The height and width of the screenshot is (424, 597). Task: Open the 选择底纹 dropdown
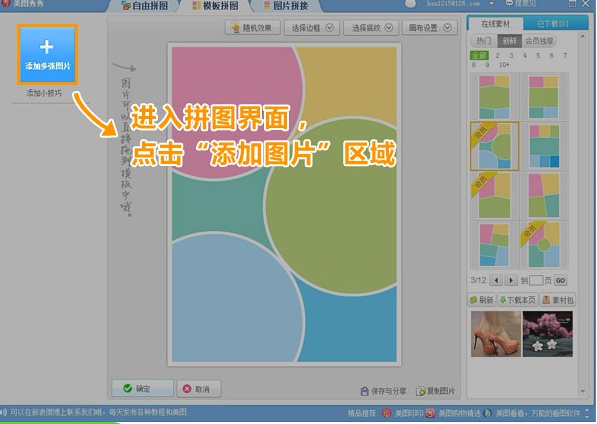point(371,28)
